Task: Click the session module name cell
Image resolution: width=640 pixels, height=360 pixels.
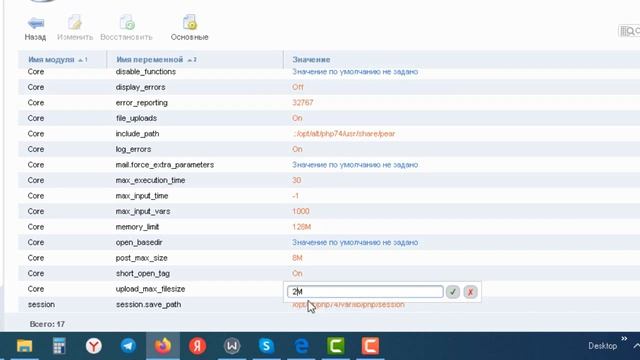Action: [x=41, y=304]
